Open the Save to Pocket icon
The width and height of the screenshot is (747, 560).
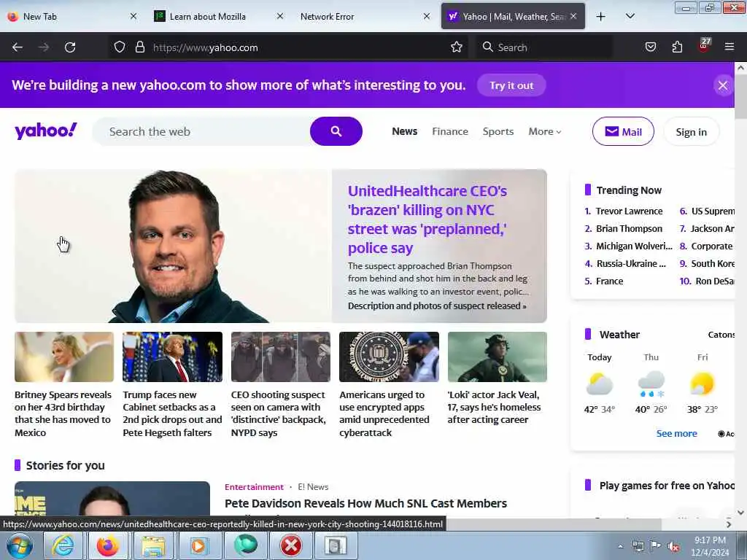pos(650,47)
